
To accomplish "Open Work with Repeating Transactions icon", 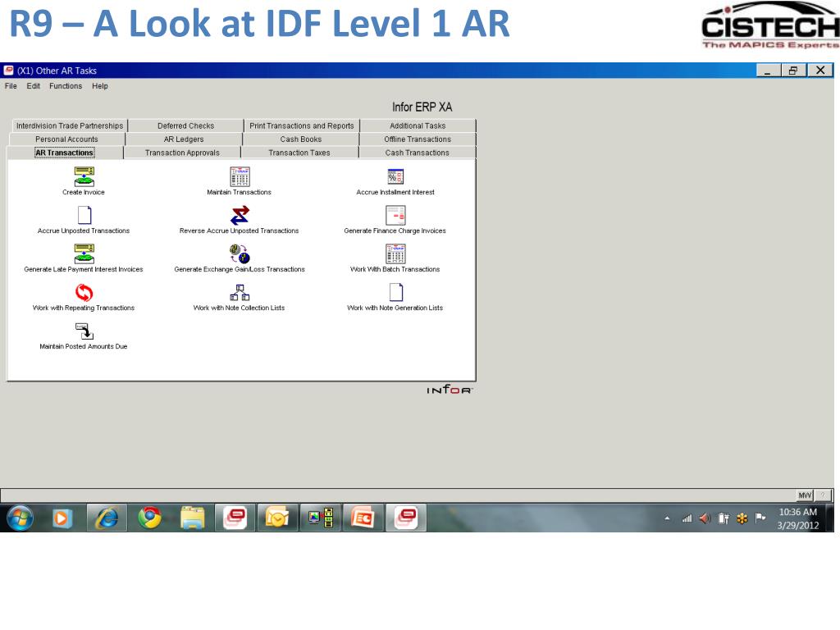I will tap(84, 293).
